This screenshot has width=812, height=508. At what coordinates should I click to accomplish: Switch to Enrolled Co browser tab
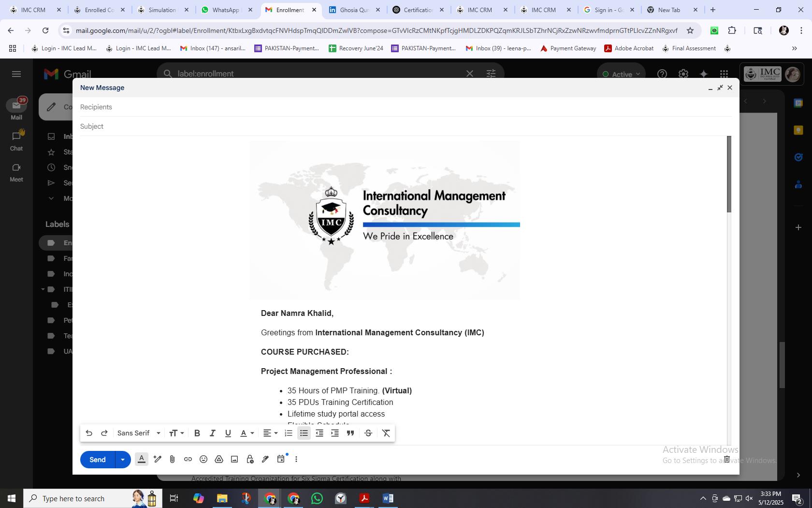pyautogui.click(x=99, y=10)
